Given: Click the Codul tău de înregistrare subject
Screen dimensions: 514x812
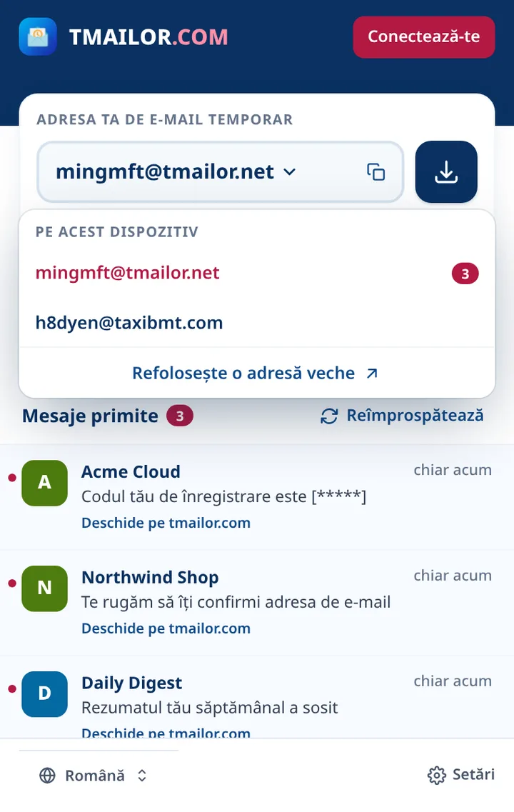Looking at the screenshot, I should 223,496.
